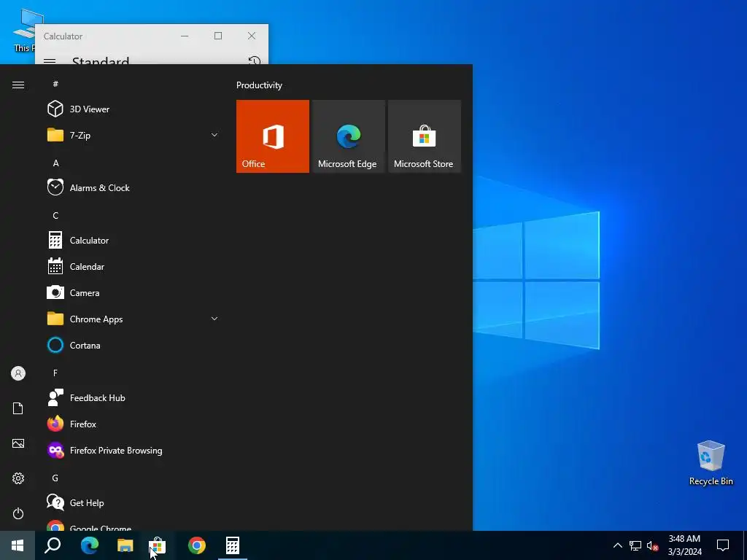This screenshot has height=560, width=747.
Task: Launch Firefox from the Start menu list
Action: click(133, 424)
